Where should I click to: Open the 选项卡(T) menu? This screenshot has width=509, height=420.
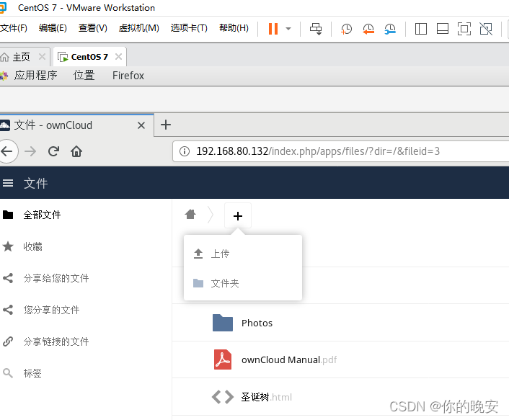[x=189, y=28]
